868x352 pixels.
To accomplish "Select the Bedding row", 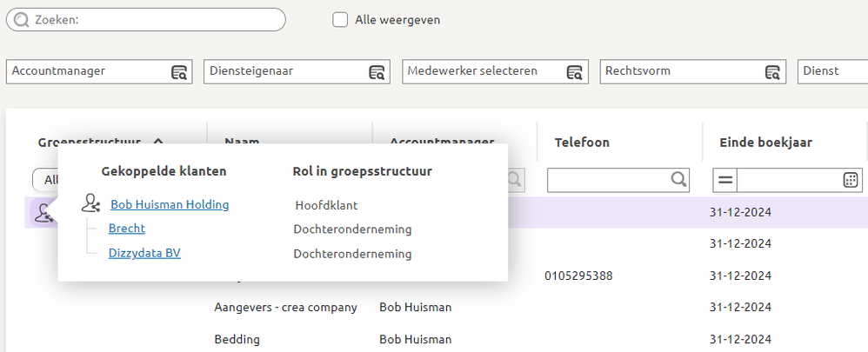I will point(238,339).
